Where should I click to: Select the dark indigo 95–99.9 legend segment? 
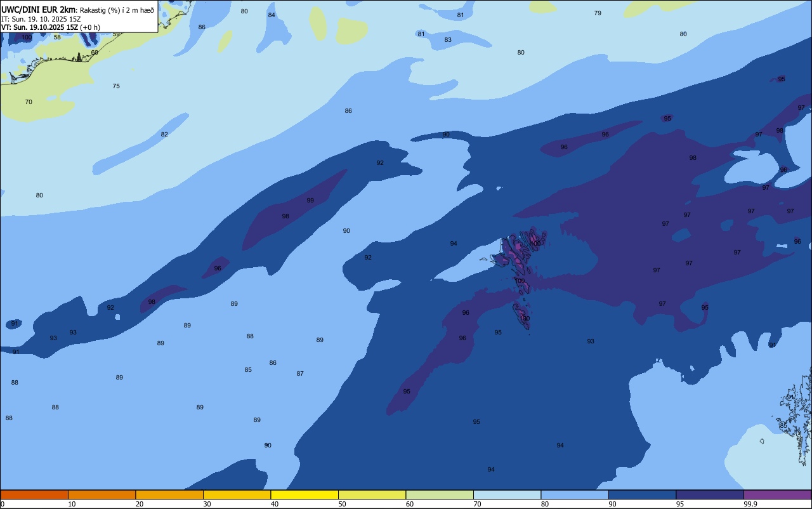(x=710, y=494)
